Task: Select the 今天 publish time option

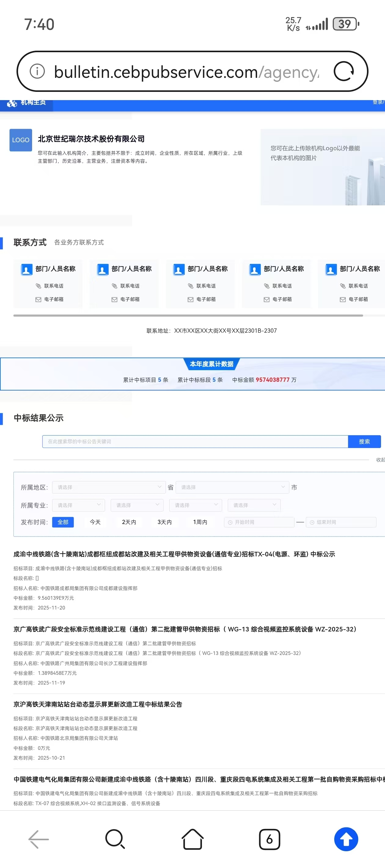Action: tap(95, 522)
